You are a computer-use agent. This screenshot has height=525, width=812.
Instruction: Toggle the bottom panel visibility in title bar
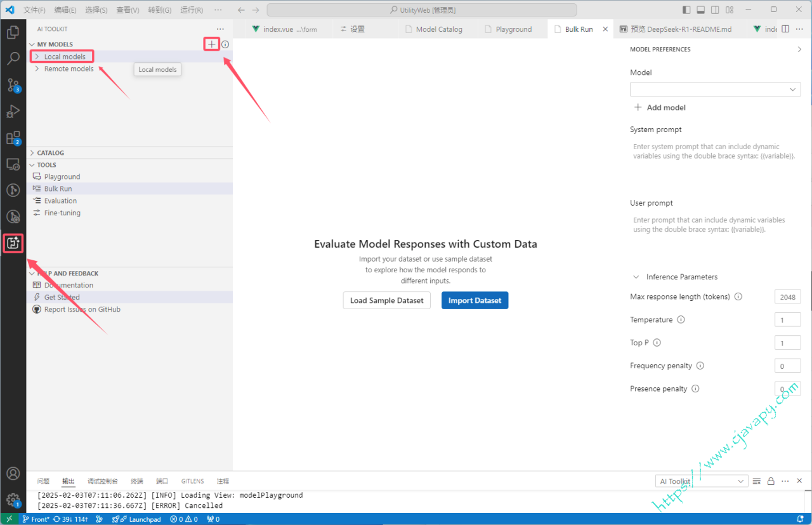click(701, 10)
